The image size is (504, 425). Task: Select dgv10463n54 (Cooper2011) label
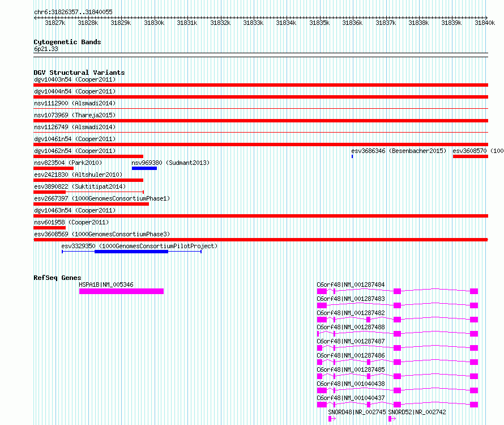pos(75,210)
